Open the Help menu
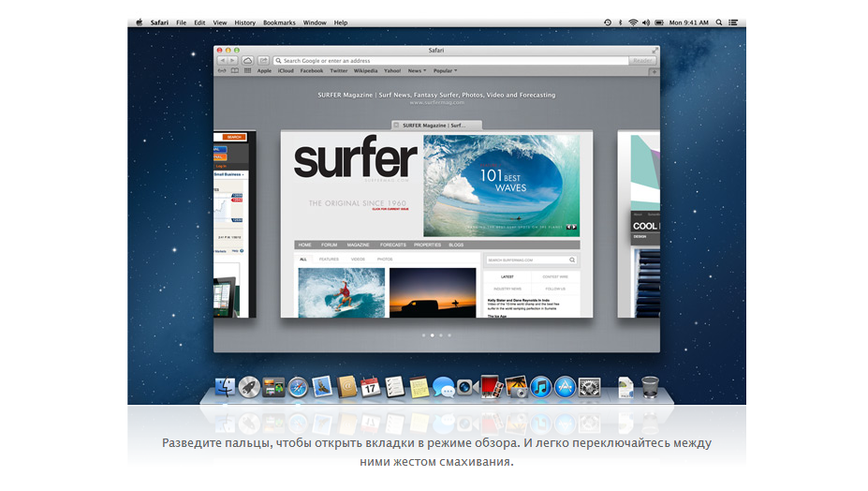The height and width of the screenshot is (491, 868). click(341, 22)
